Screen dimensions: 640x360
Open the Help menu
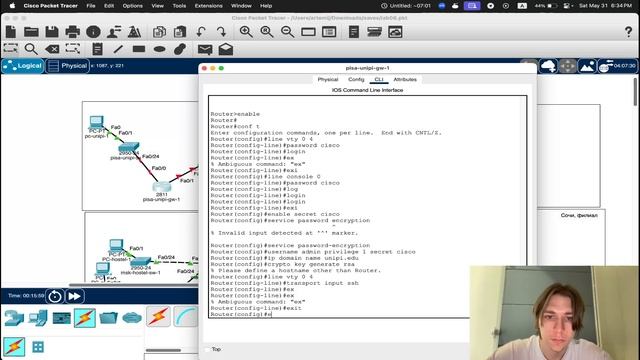(266, 6)
